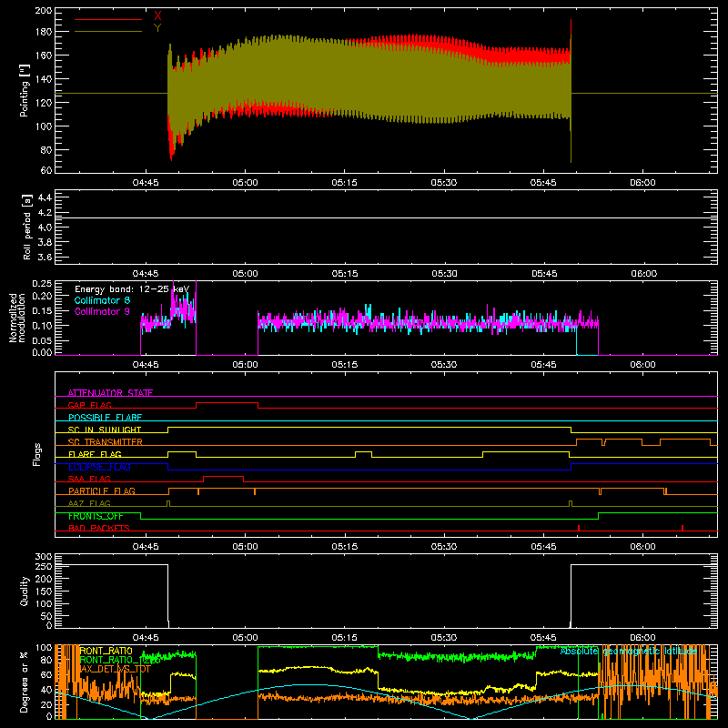The height and width of the screenshot is (728, 728).
Task: Click the Flags vertical axis title
Action: (36, 454)
